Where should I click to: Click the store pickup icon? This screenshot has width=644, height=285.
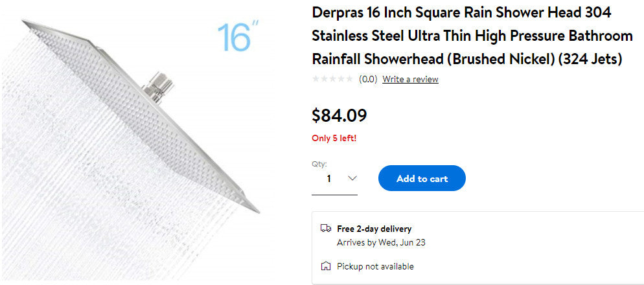point(326,266)
